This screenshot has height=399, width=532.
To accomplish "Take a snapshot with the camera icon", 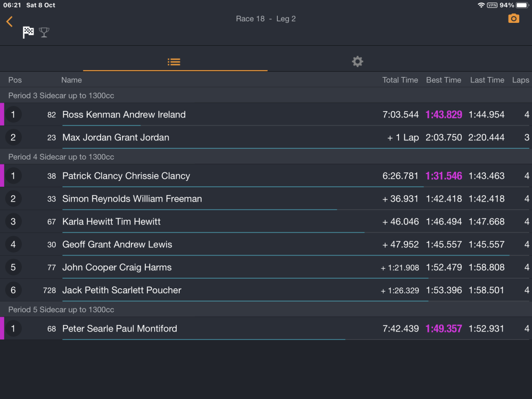I will click(x=513, y=18).
